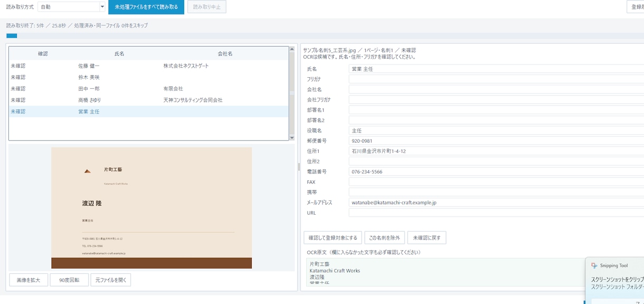Click 未処理ファイルをすべて読み取る button
The image size is (644, 304).
[x=146, y=7]
